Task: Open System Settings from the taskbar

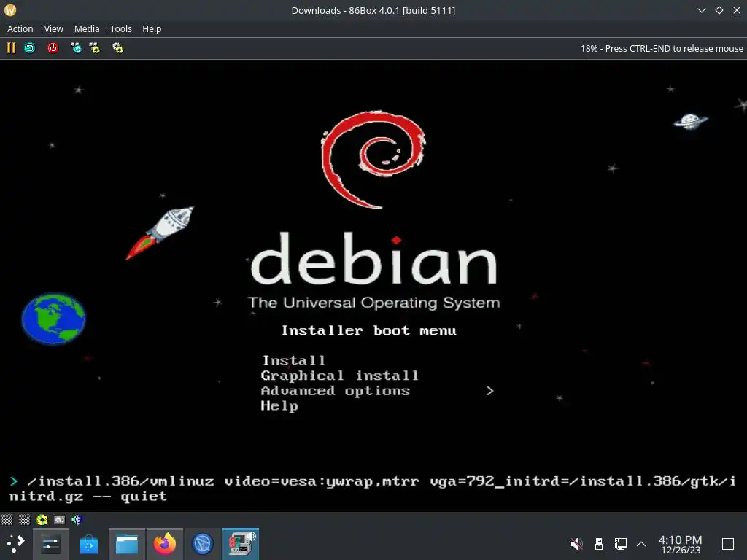Action: coord(50,544)
